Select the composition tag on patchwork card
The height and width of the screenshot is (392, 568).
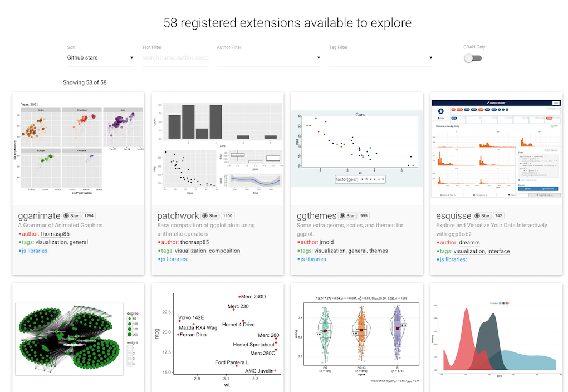(224, 251)
